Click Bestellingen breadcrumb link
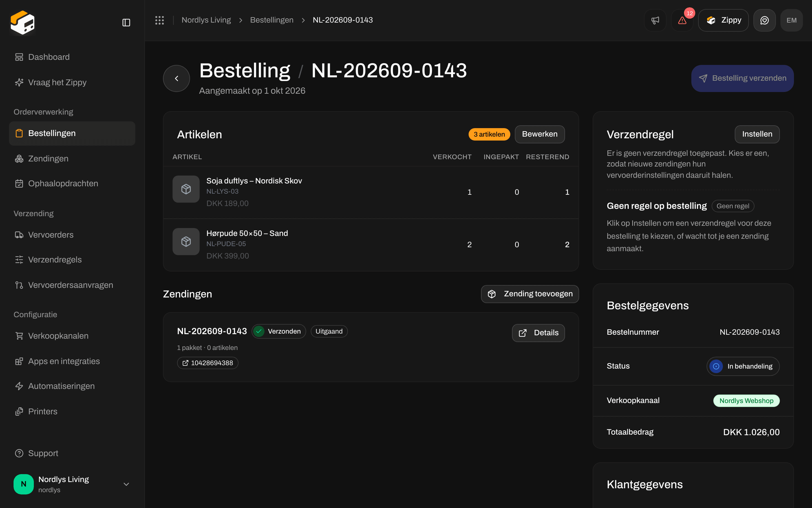 tap(272, 20)
